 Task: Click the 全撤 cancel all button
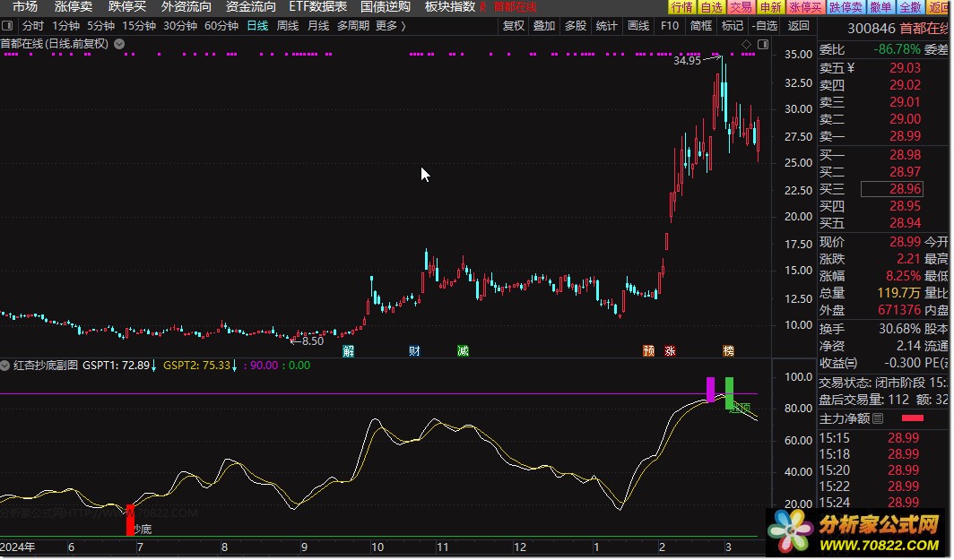pos(910,7)
